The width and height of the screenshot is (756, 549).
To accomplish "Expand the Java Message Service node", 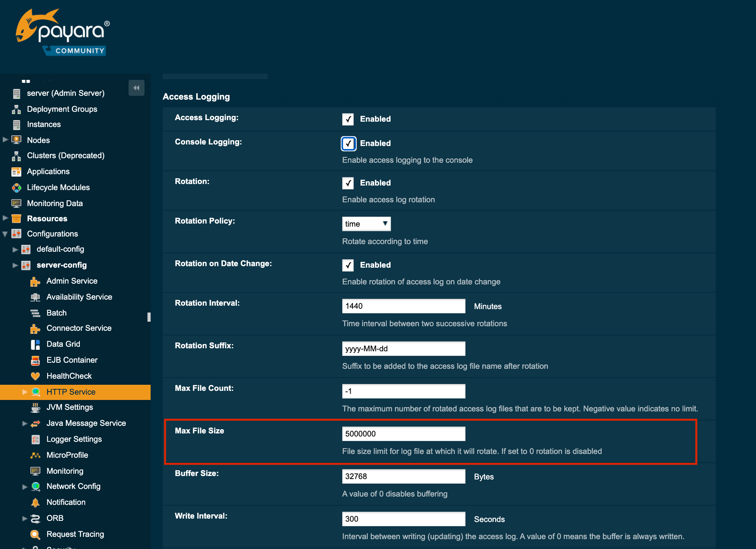I will 24,423.
